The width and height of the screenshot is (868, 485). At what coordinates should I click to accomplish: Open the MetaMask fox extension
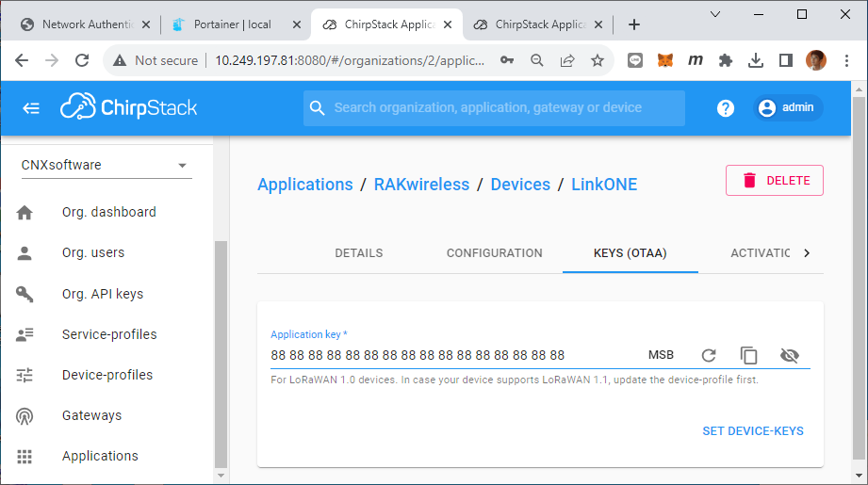point(664,60)
